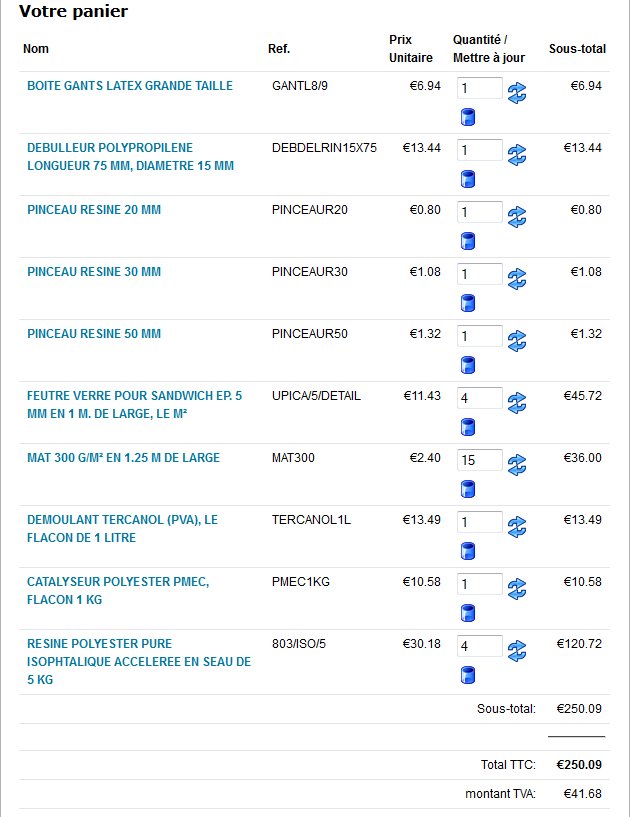Follow the MAT 300 G/M² product link
This screenshot has width=630, height=817.
point(123,458)
